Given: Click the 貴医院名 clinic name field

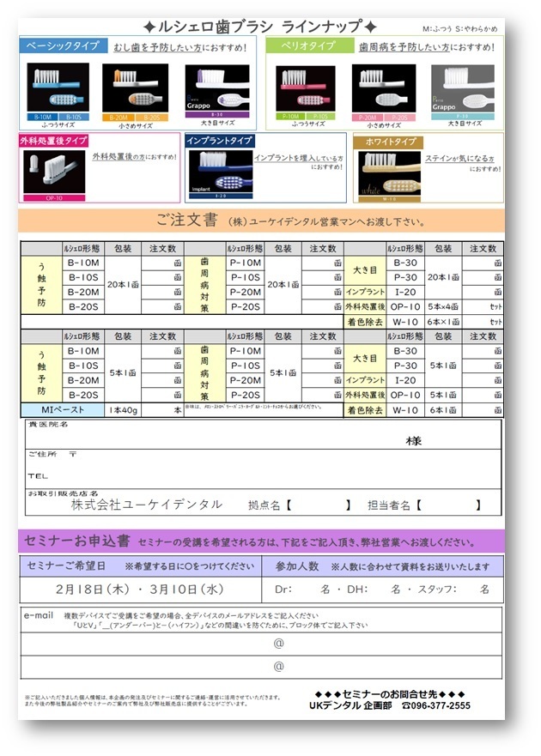Looking at the screenshot, I should tap(263, 434).
